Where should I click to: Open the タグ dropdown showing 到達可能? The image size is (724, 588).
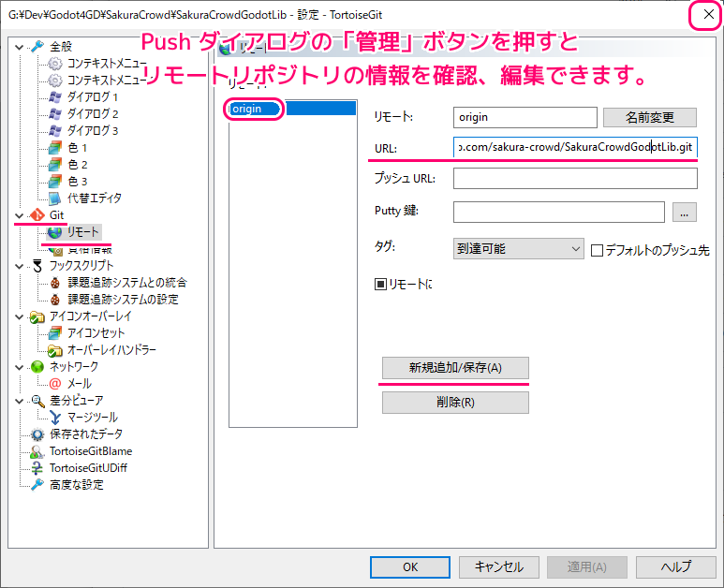tap(518, 249)
